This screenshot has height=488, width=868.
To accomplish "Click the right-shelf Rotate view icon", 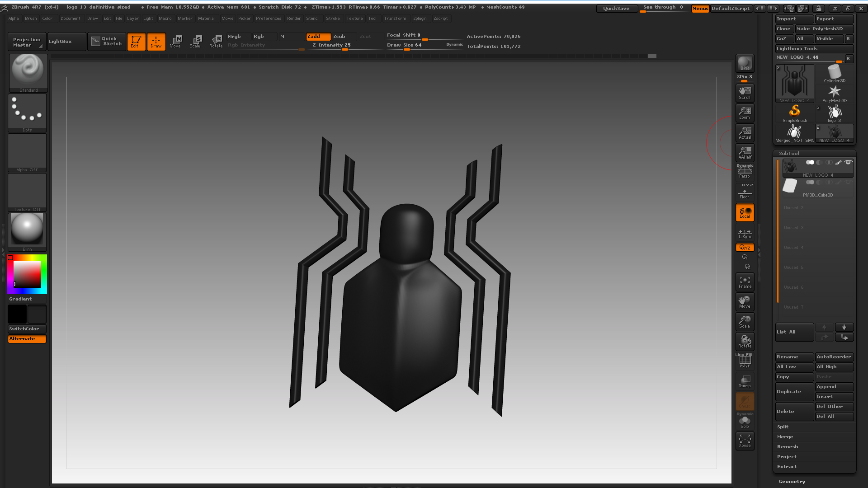I will (745, 341).
